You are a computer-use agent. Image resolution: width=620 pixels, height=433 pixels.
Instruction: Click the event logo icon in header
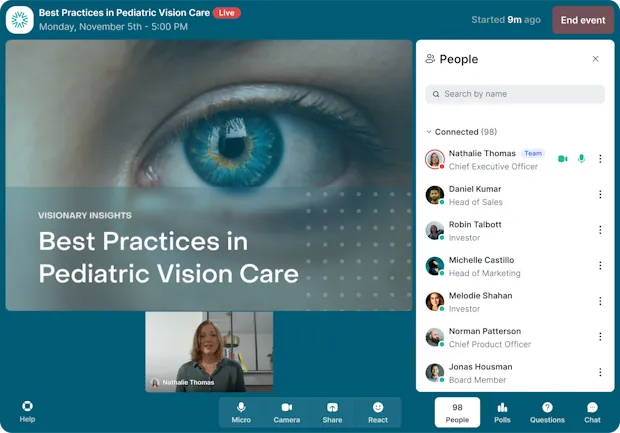(x=19, y=20)
